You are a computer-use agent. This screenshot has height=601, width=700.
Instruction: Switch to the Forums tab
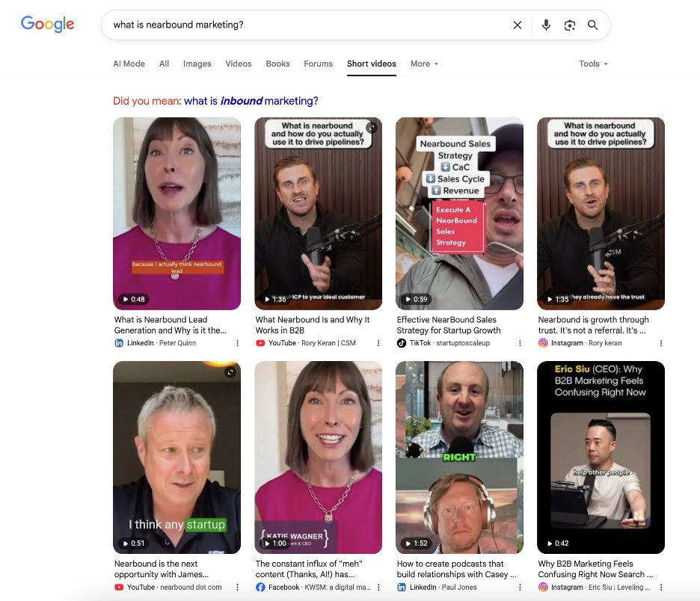[318, 64]
